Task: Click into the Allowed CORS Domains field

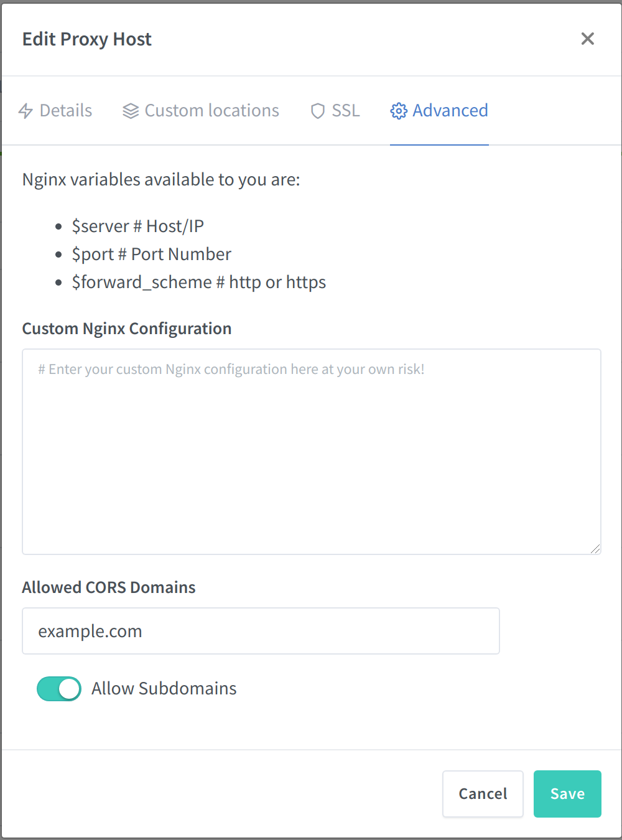Action: (x=261, y=631)
